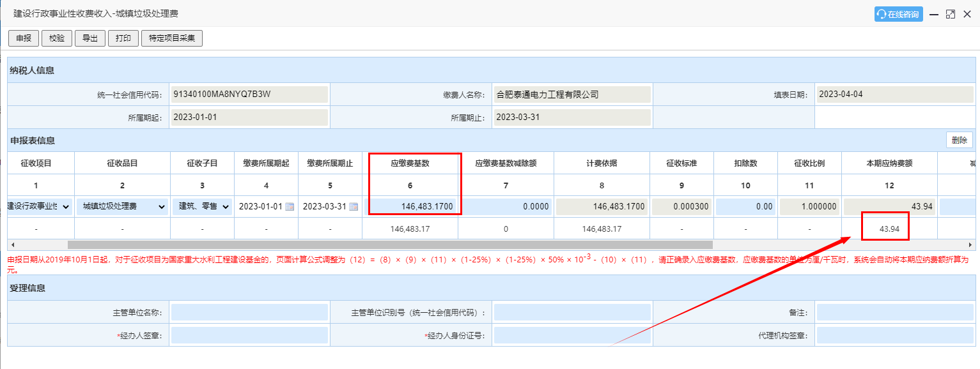This screenshot has height=369, width=980.
Task: Focus the 经办人身份证号 field
Action: 572,335
